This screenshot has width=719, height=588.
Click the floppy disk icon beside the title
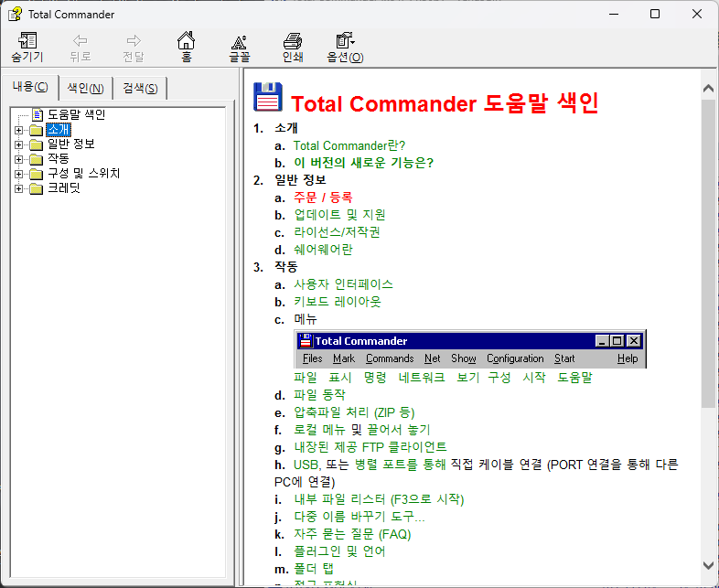pyautogui.click(x=268, y=97)
